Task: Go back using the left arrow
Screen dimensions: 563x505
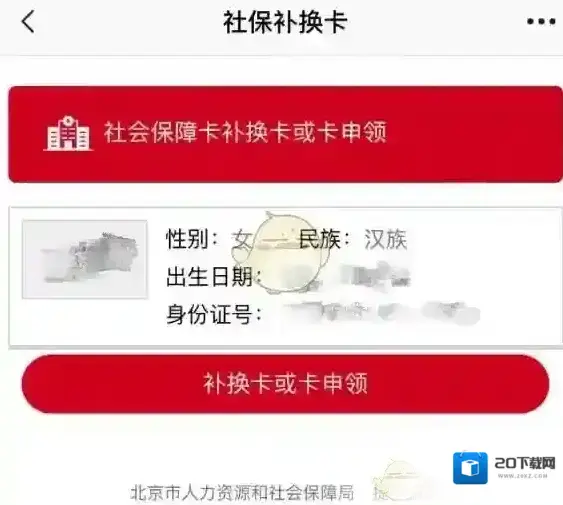Action: tap(28, 22)
